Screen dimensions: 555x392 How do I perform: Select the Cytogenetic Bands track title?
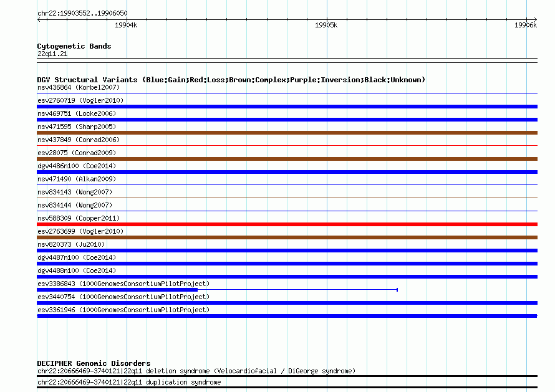[x=74, y=46]
